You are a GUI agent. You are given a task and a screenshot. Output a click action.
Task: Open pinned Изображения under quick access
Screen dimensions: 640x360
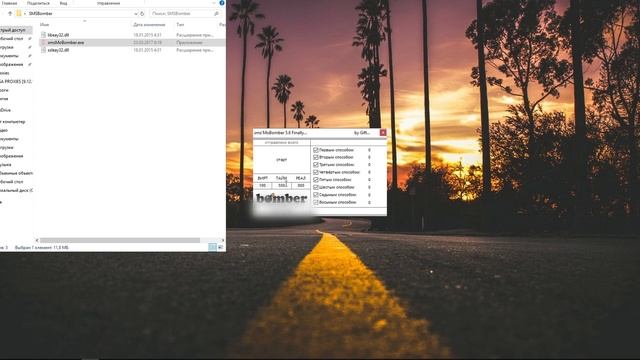[x=12, y=64]
